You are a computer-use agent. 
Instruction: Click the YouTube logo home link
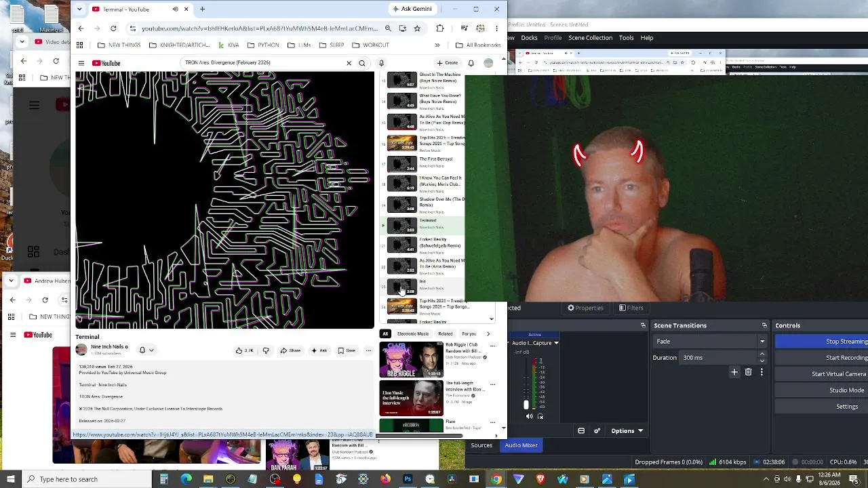coord(106,63)
